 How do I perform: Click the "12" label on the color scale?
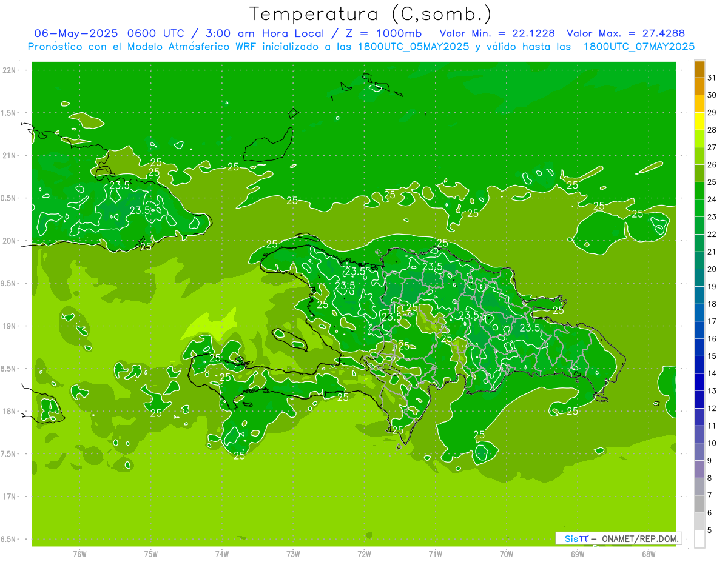pos(712,409)
